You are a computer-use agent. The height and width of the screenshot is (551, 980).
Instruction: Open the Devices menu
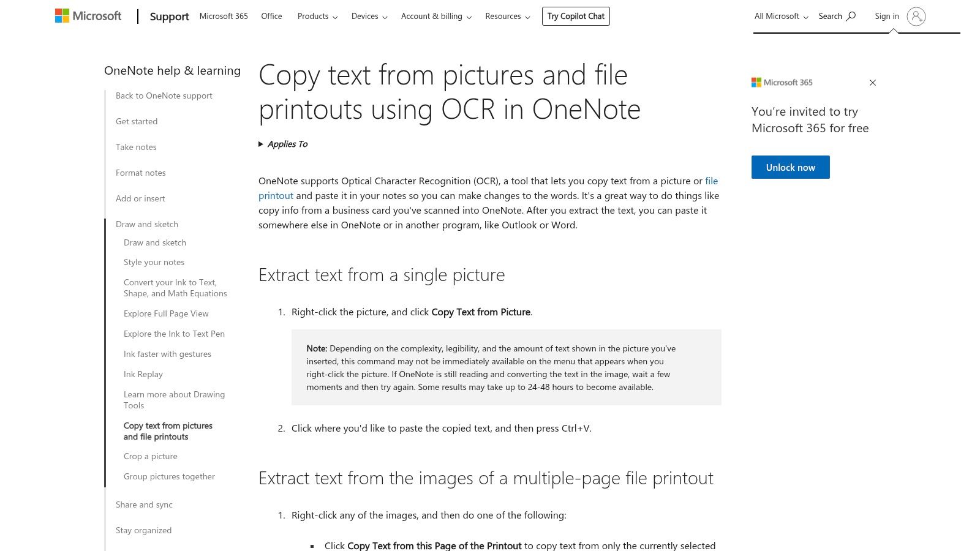point(368,17)
